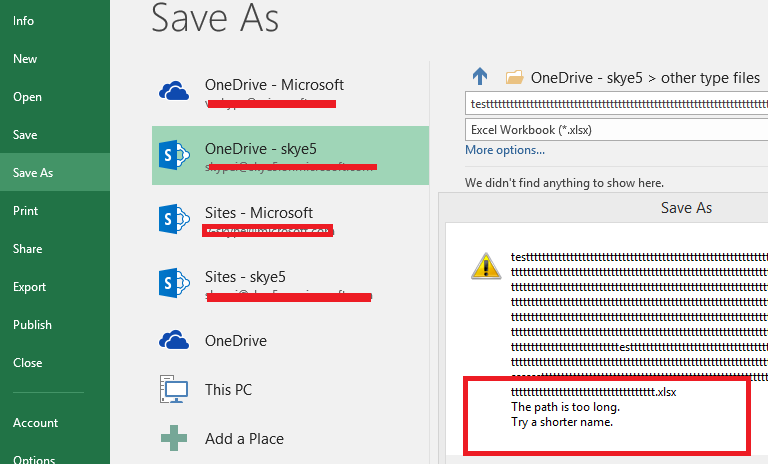The height and width of the screenshot is (464, 768).
Task: Click the Save As page heading
Action: point(215,18)
